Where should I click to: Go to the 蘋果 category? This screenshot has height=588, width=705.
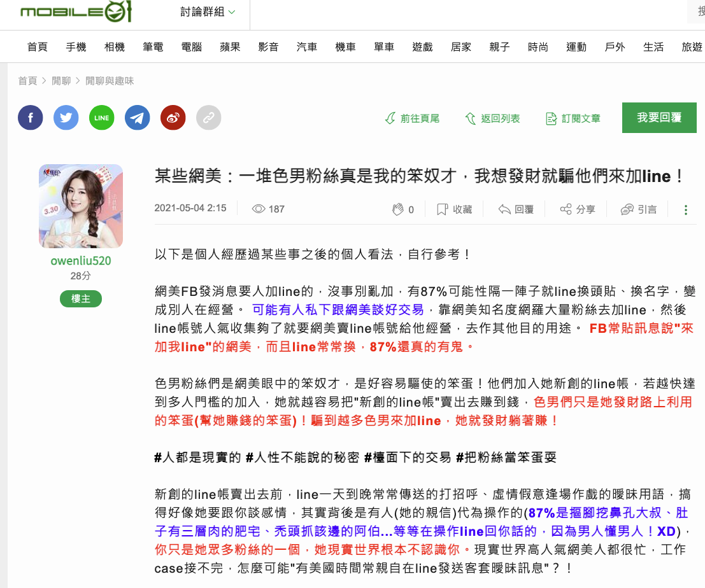pos(230,46)
